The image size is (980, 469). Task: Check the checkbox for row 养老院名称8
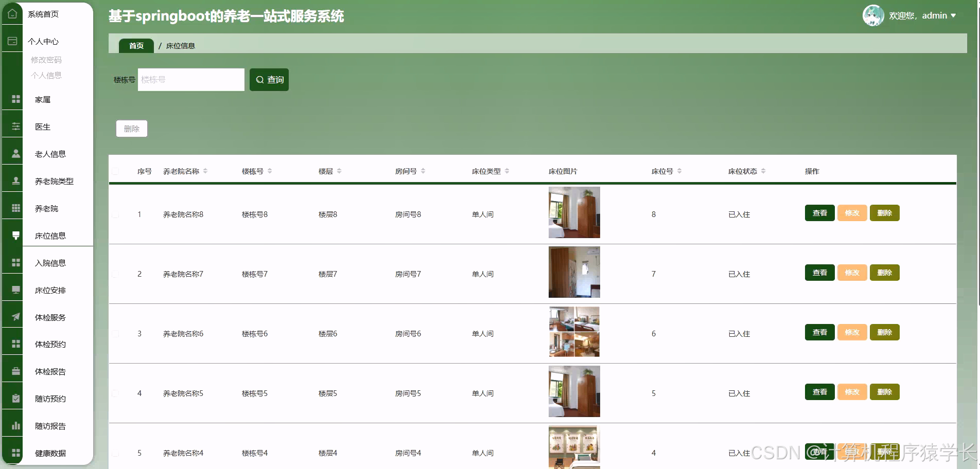tap(115, 214)
